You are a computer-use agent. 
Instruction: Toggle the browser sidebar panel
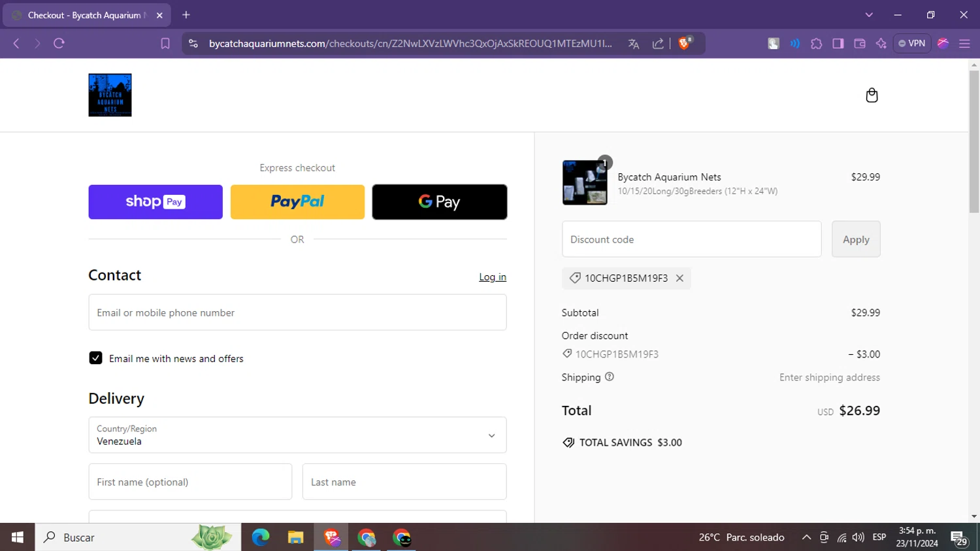click(838, 44)
